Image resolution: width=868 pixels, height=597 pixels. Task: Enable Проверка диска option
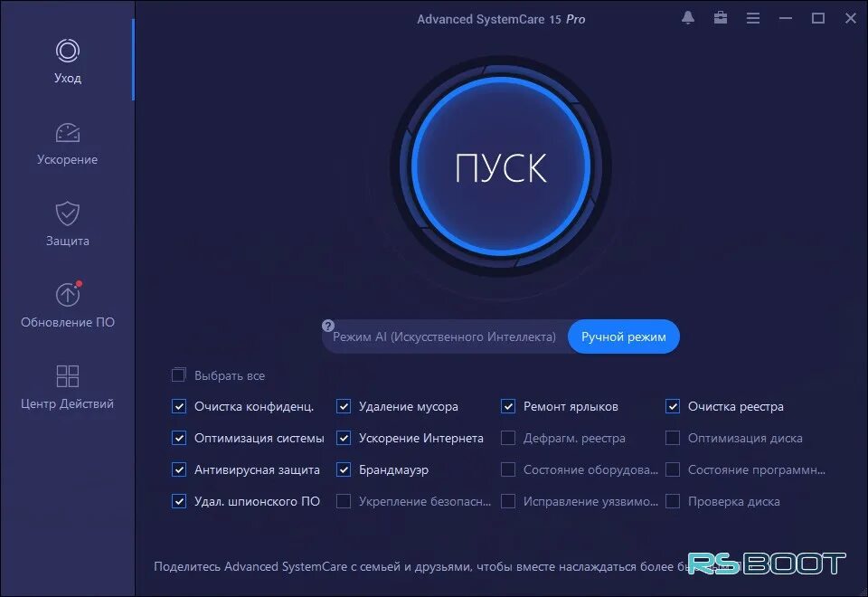point(673,501)
